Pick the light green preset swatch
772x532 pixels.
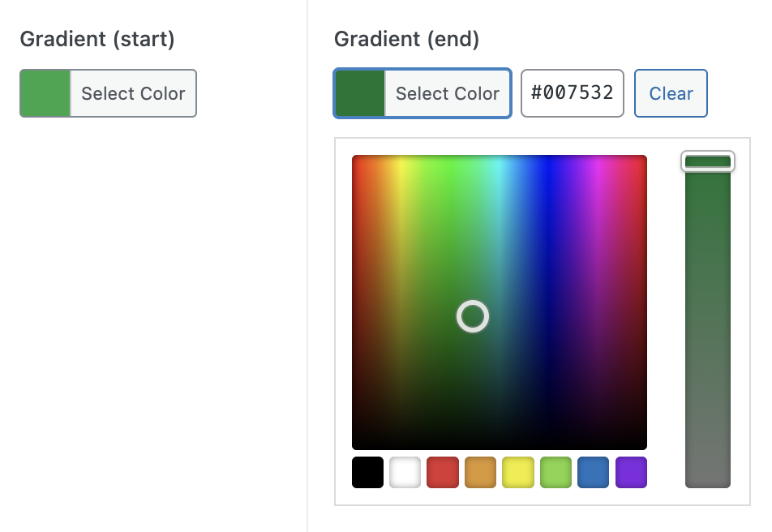555,472
